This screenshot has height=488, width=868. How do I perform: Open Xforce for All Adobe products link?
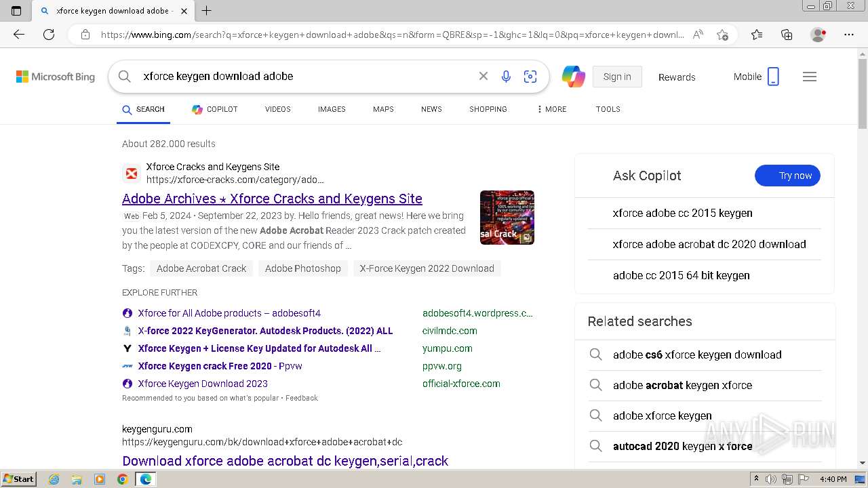[229, 313]
